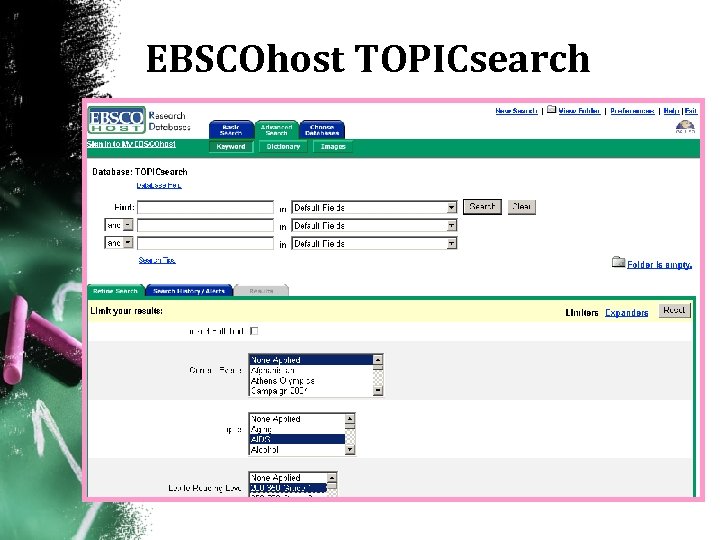Viewport: 720px width, 540px height.
Task: Click the third search term input field
Action: tap(205, 243)
